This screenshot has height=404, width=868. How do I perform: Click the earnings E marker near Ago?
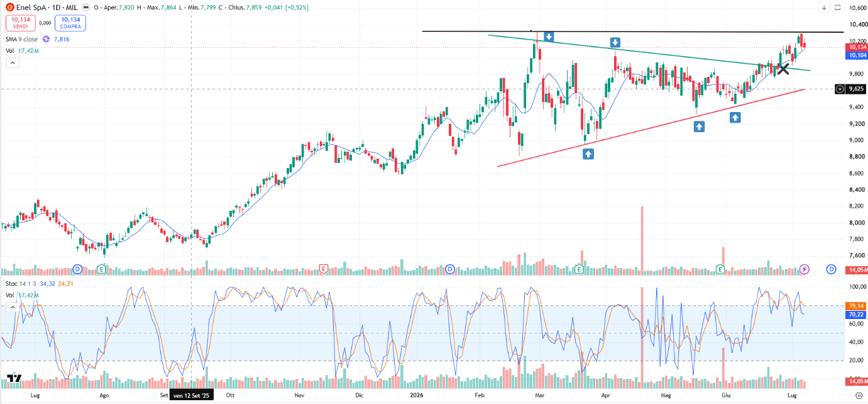click(x=101, y=269)
